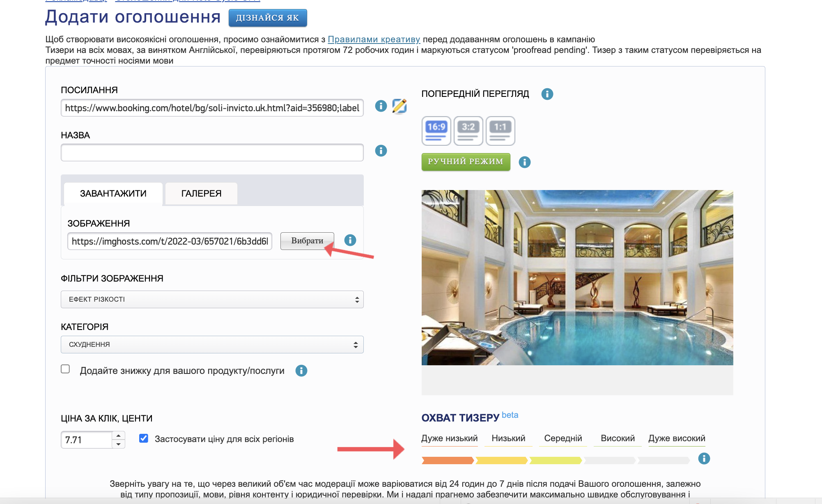Viewport: 822px width, 504px height.
Task: Open the Правилами креативу link
Action: coord(374,39)
